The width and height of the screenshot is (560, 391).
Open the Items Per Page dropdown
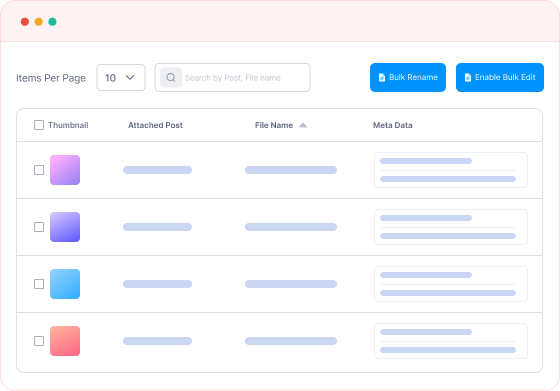[x=121, y=77]
